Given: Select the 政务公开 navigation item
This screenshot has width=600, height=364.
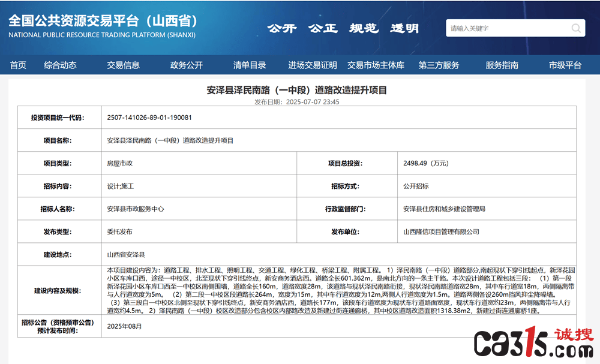Looking at the screenshot, I should pos(186,65).
